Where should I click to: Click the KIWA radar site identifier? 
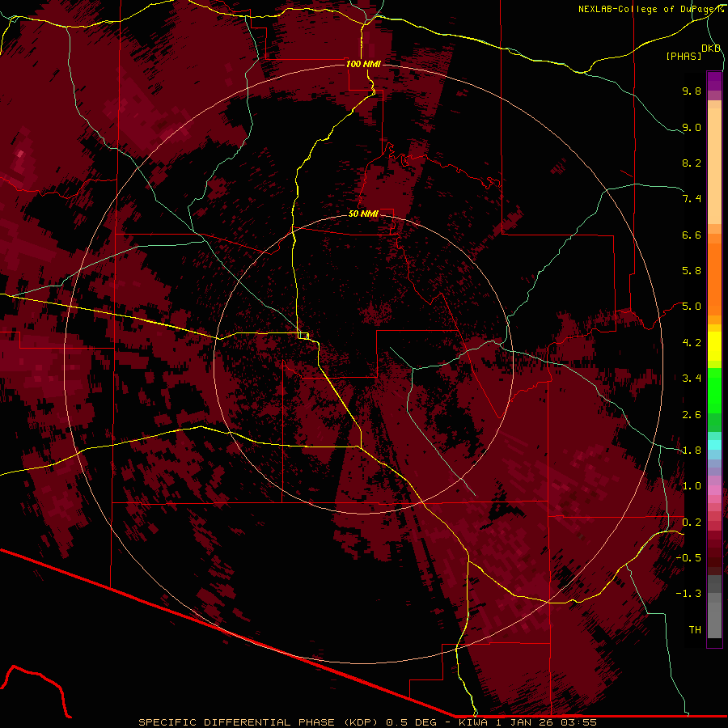(x=472, y=722)
